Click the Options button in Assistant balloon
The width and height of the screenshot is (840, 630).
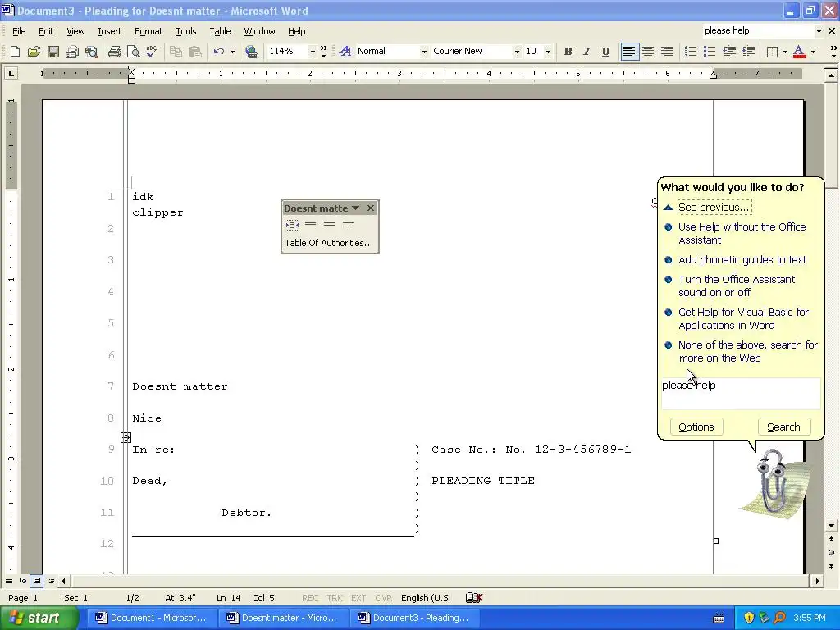(x=696, y=427)
